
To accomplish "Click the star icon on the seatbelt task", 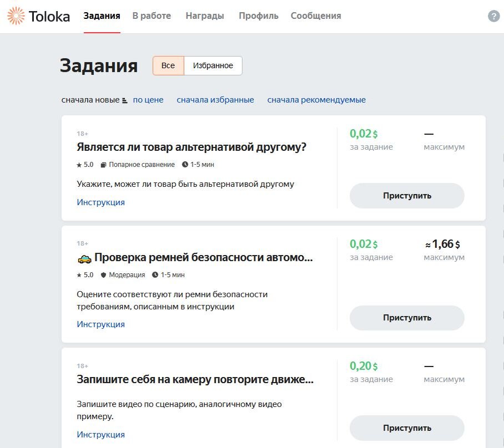I will pyautogui.click(x=79, y=274).
